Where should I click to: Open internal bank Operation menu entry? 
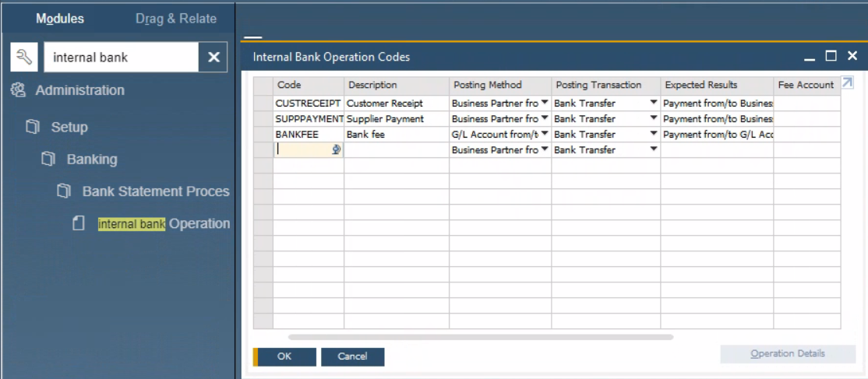click(164, 223)
